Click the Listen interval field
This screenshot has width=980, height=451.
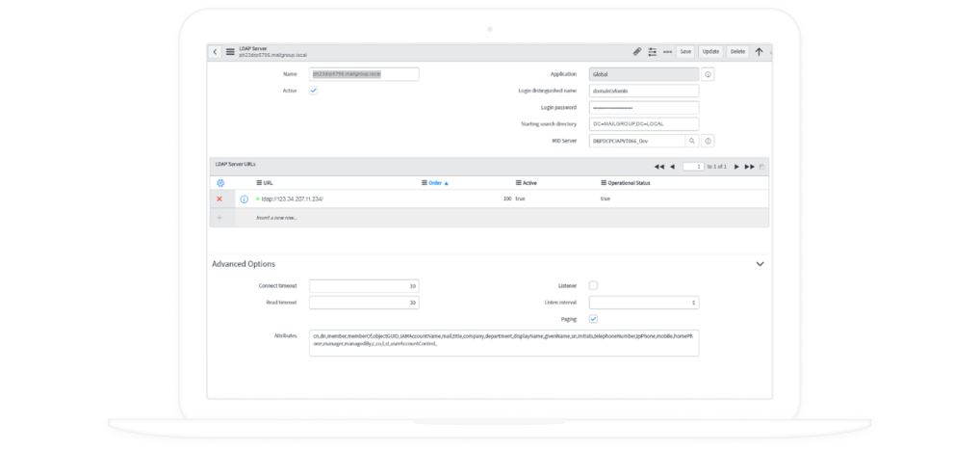pyautogui.click(x=644, y=303)
